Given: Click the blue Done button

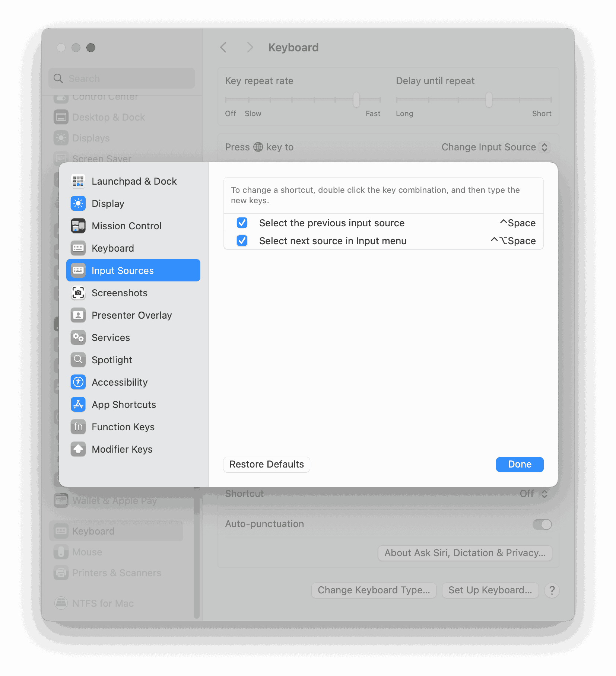Looking at the screenshot, I should (520, 465).
